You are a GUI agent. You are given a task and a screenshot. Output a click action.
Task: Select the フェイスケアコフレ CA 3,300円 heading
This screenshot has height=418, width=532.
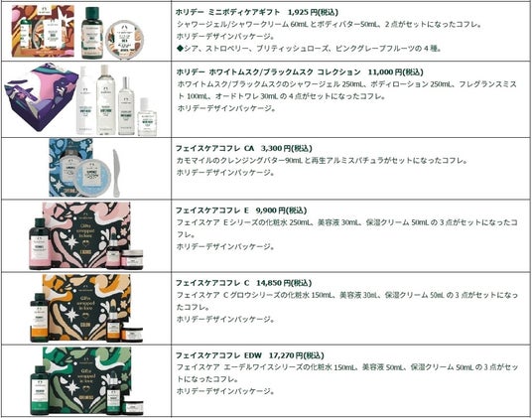(244, 148)
